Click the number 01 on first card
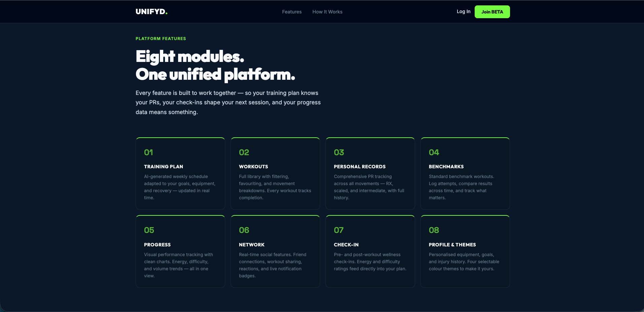644x312 pixels. (x=148, y=152)
